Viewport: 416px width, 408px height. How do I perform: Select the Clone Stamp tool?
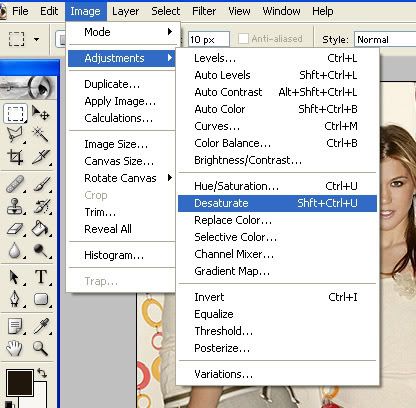(15, 206)
